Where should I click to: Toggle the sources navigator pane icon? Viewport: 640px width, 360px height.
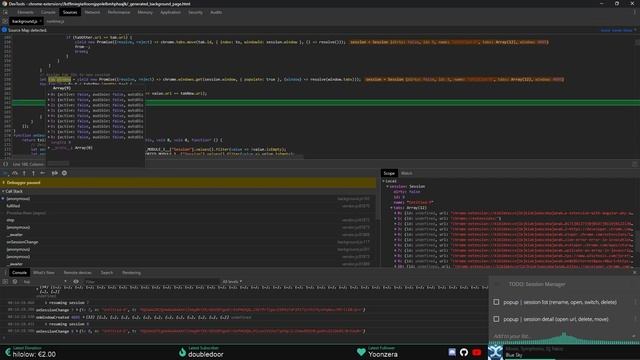tap(4, 21)
